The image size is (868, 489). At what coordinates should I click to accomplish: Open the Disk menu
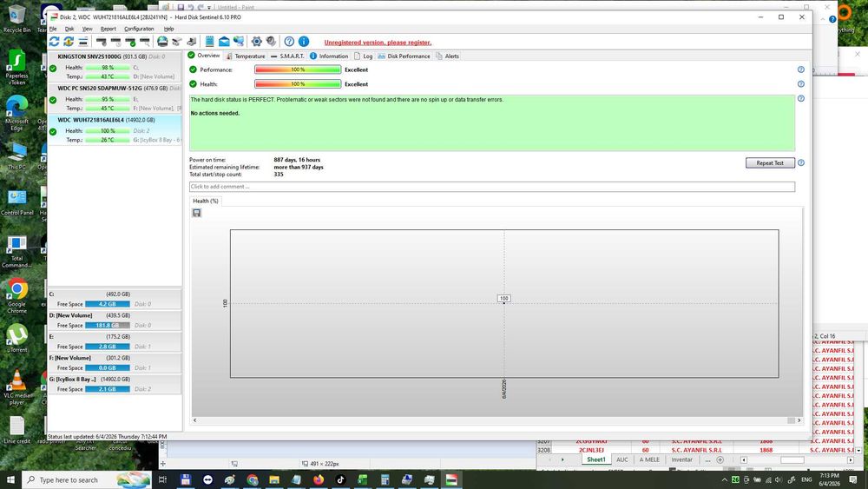(x=69, y=29)
